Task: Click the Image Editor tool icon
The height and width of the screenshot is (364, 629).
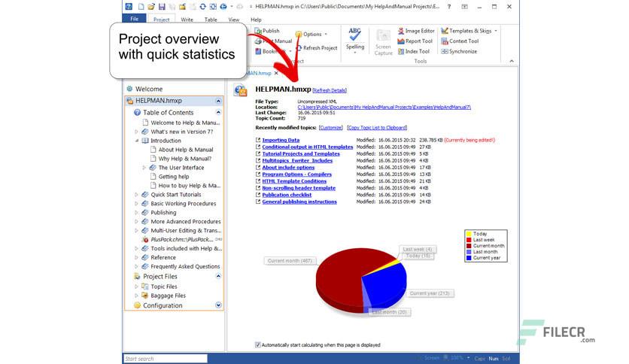Action: 401,31
